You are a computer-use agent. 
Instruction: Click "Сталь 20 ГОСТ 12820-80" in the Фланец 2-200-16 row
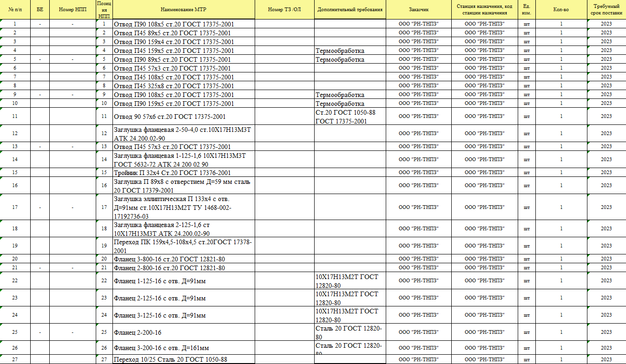(350, 332)
